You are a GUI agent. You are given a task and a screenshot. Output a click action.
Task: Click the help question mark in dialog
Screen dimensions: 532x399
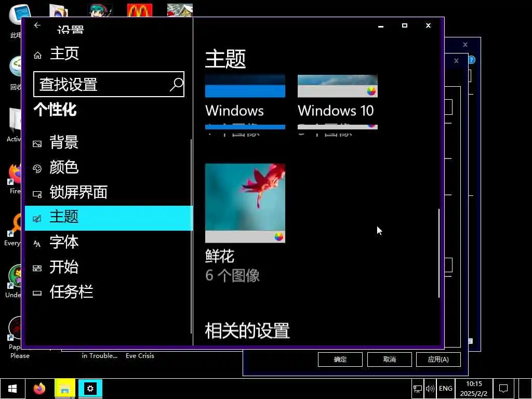coord(472,60)
